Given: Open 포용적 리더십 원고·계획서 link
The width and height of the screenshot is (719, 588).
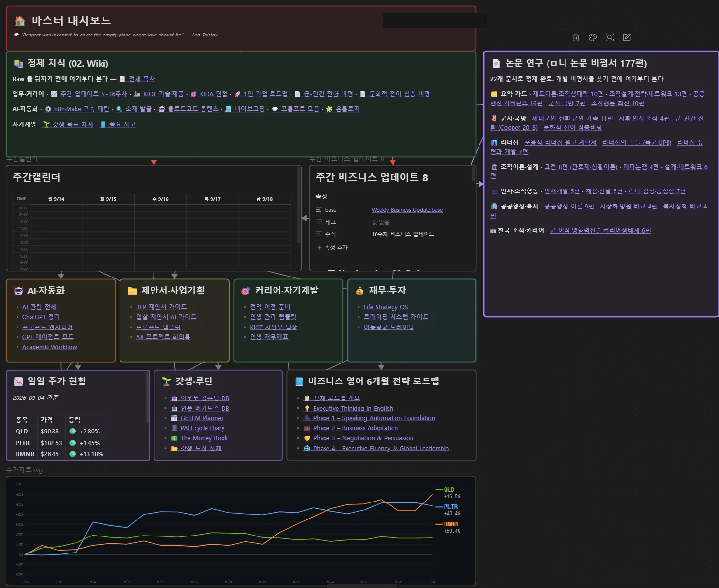Looking at the screenshot, I should point(560,142).
